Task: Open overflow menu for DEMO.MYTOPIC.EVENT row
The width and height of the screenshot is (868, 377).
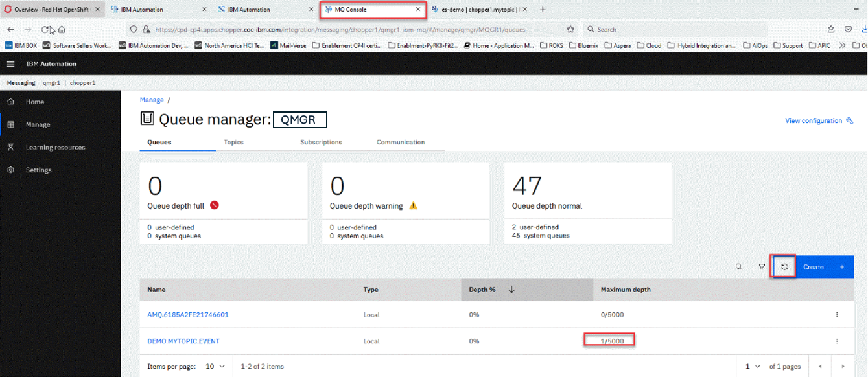Action: coord(837,341)
